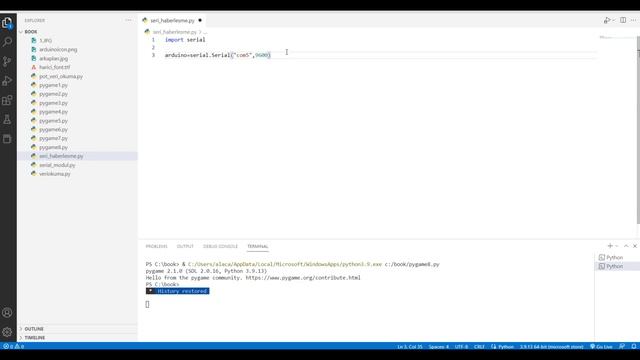Select the 3.9.13 64-bit Python interpreter
The width and height of the screenshot is (640, 360).
[x=551, y=347]
